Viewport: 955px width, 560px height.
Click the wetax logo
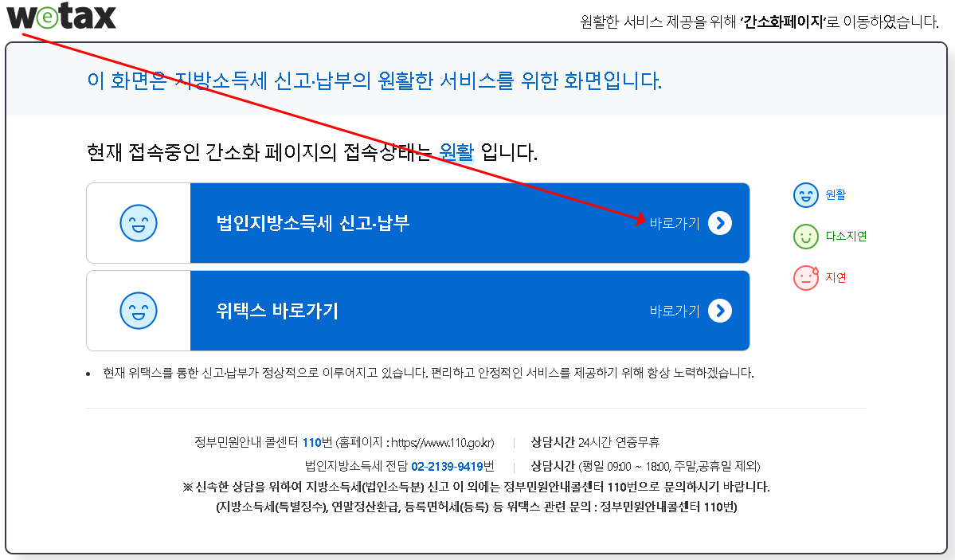(x=61, y=17)
